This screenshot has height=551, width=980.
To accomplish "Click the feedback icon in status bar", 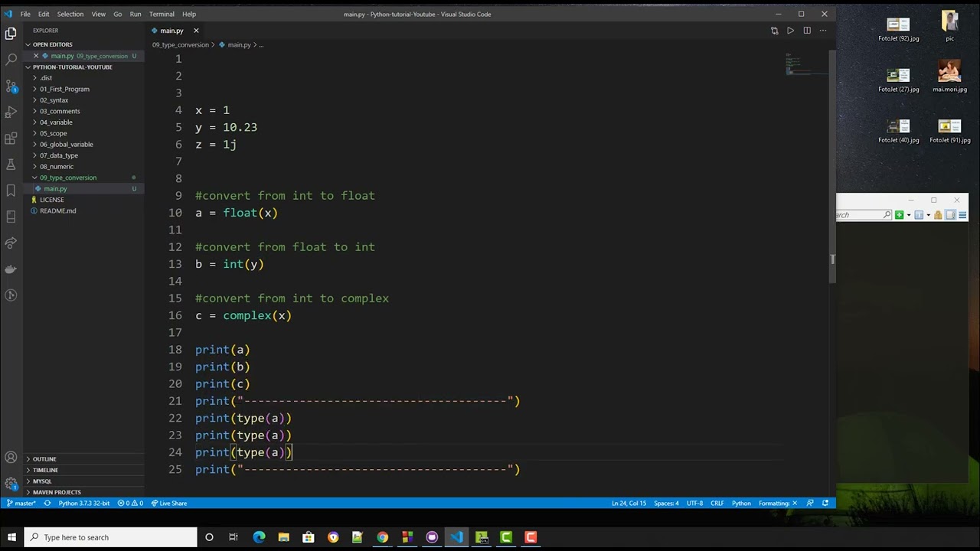I will coord(810,504).
